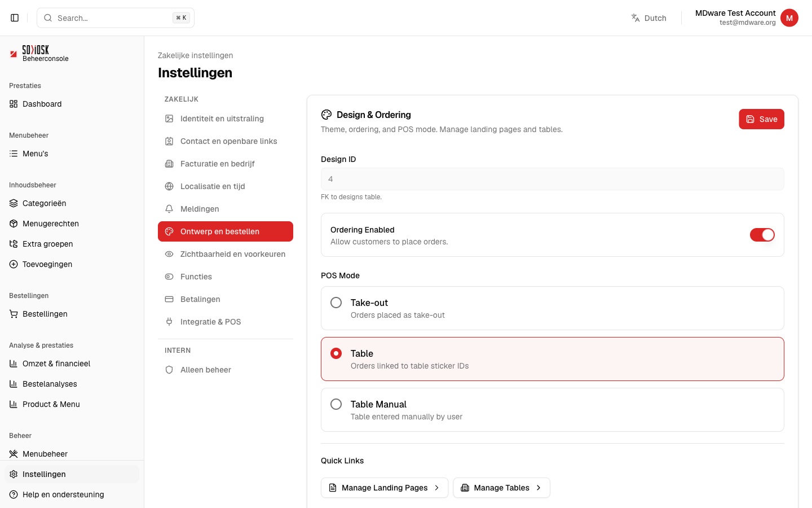Click the Instellingen gear icon
Viewport: 812px width, 508px height.
tap(14, 474)
